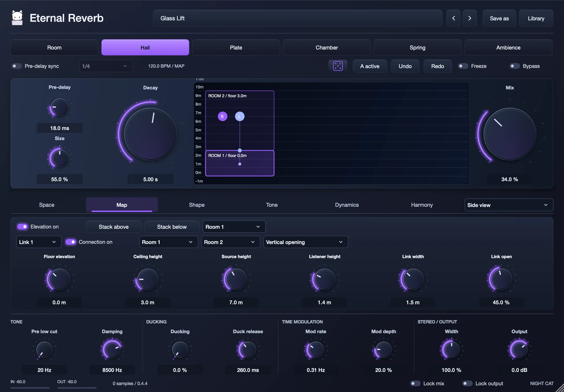Go to previous preset with left arrow
This screenshot has width=564, height=392.
(453, 18)
